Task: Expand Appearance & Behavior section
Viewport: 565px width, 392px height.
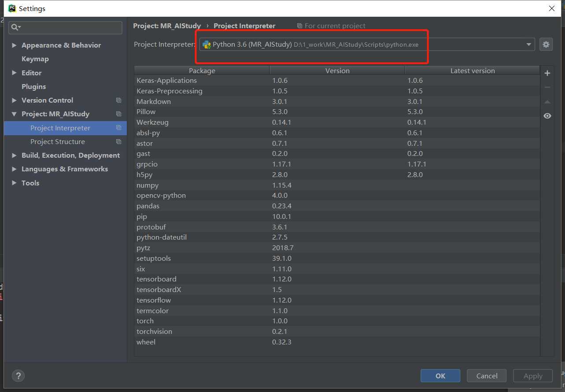Action: tap(14, 45)
